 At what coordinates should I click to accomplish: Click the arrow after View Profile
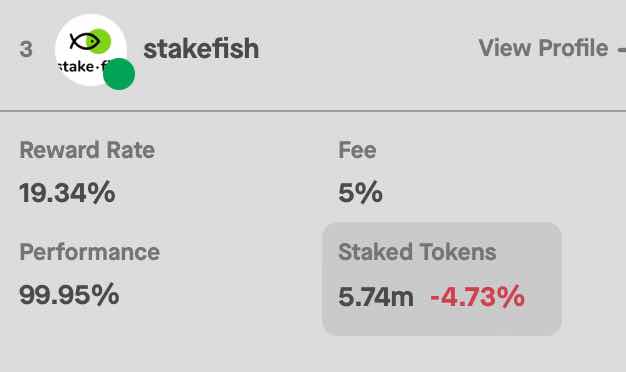tap(621, 49)
